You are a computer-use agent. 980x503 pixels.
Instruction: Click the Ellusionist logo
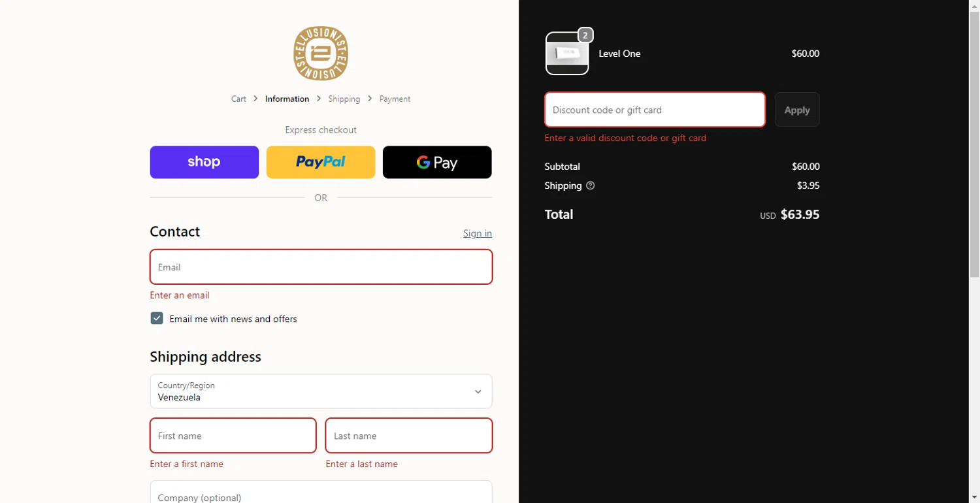coord(321,54)
